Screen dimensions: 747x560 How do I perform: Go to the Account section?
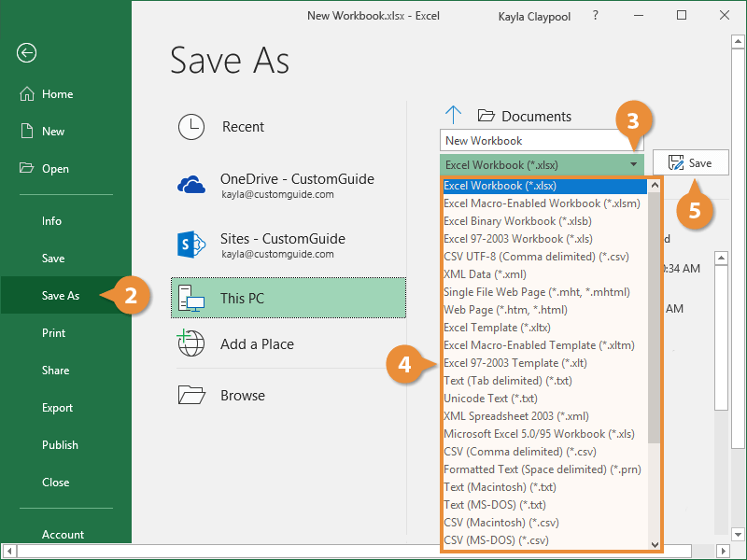[x=62, y=534]
